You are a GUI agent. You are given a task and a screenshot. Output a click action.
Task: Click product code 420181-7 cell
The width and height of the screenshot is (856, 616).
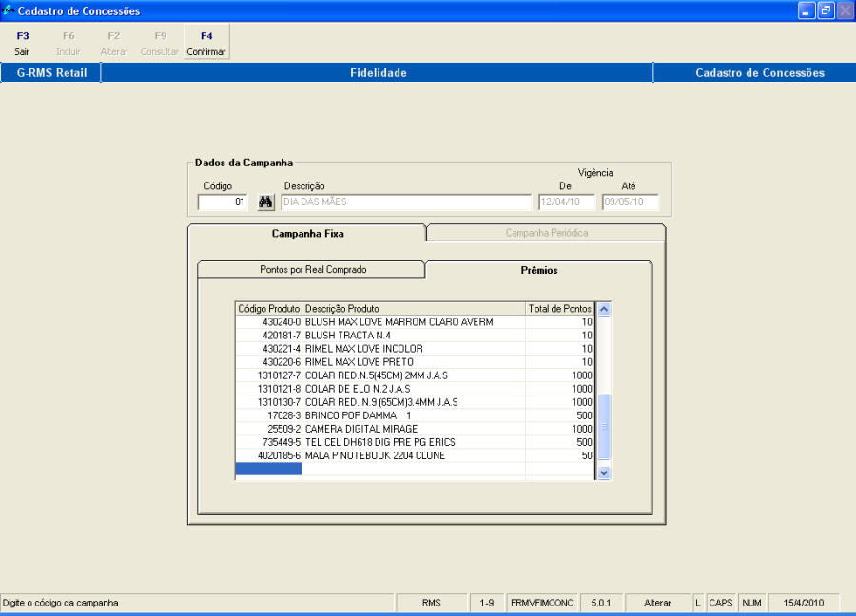268,336
